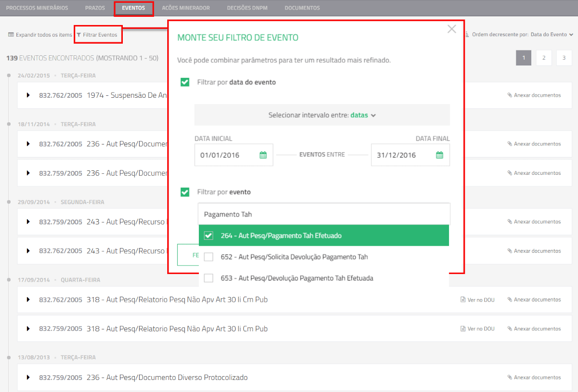Viewport: 578px width, 392px height.
Task: Expand the 1974 - Suspensão event row
Action: (28, 95)
